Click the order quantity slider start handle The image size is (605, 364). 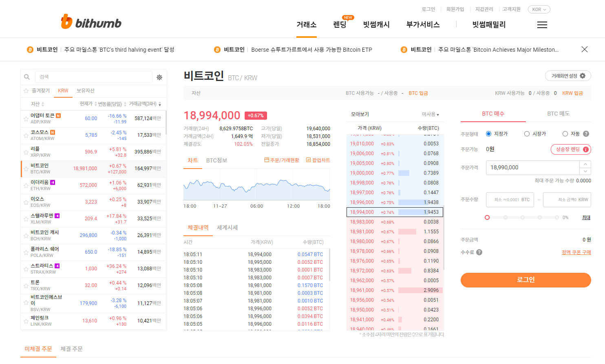[487, 217]
